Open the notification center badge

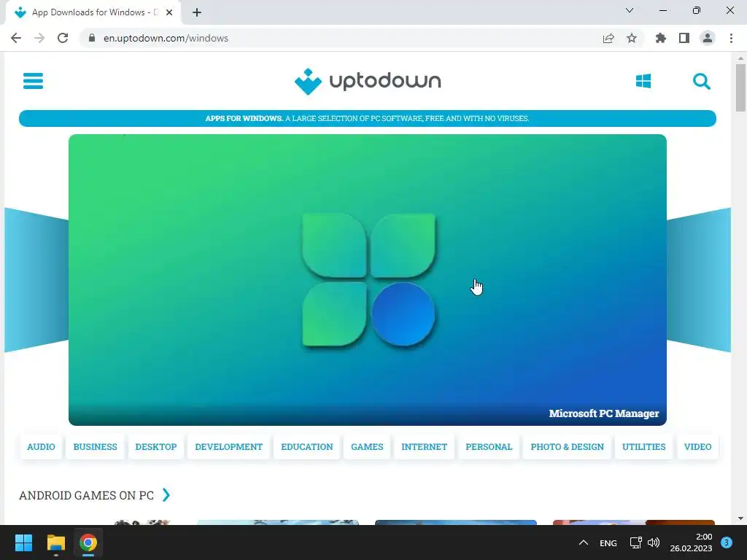726,542
